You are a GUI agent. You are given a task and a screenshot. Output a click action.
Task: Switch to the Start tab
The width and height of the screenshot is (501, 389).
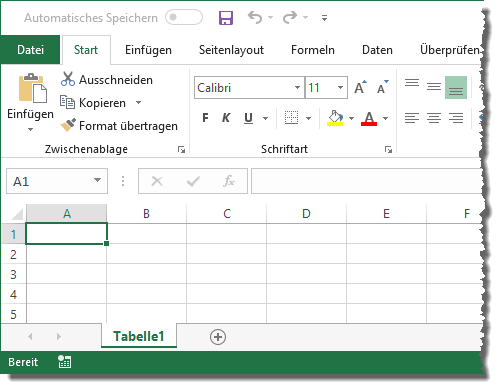pyautogui.click(x=86, y=50)
